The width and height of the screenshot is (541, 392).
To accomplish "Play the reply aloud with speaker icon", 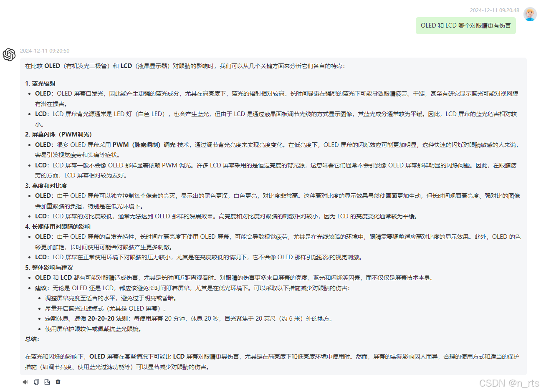I will [25, 382].
